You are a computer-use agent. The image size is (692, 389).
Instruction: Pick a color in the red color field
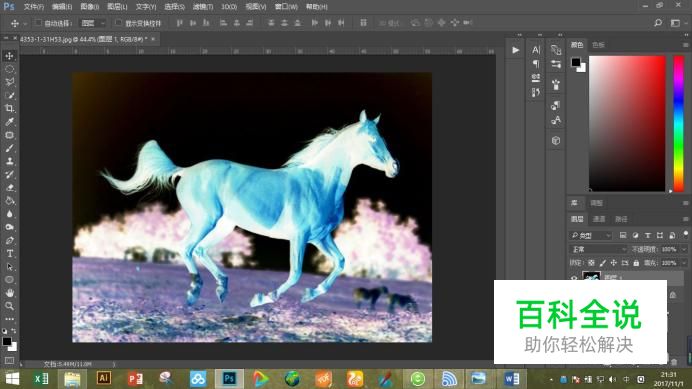pyautogui.click(x=627, y=124)
